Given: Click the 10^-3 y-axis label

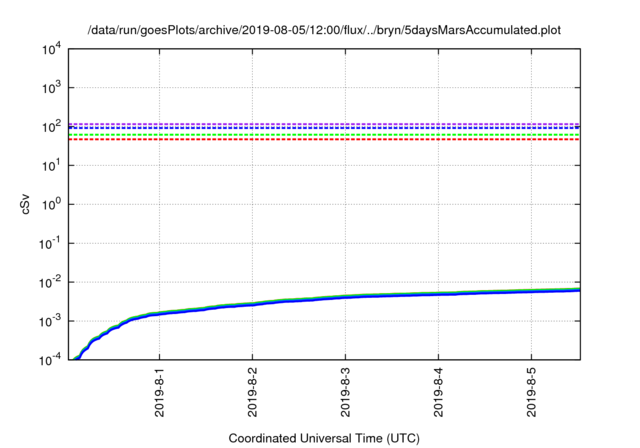Looking at the screenshot, I should point(50,321).
